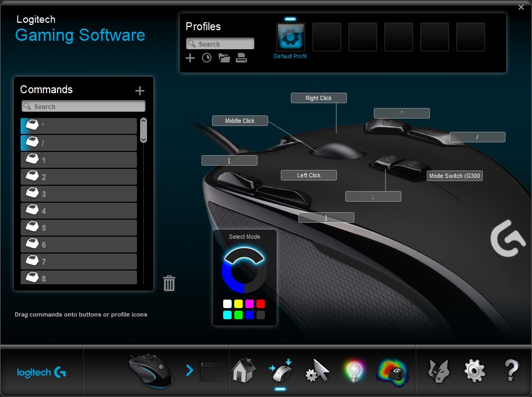
Task: Select command 2 in Commands list
Action: 79,177
